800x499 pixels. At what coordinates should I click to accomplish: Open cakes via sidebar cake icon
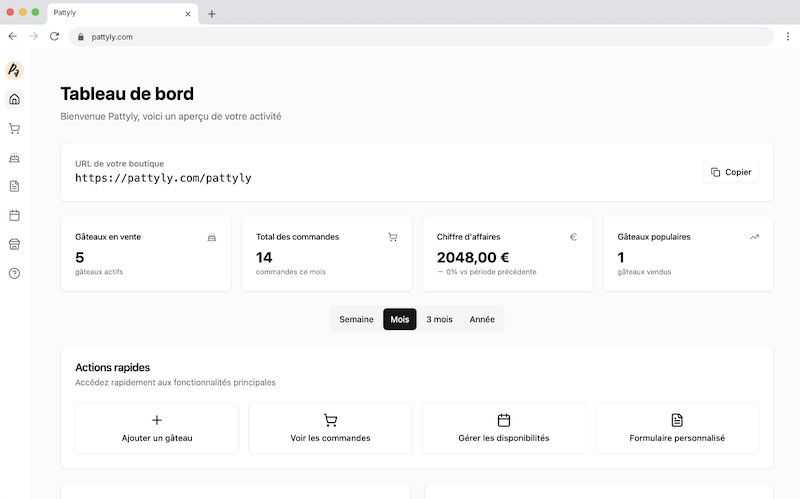pos(14,157)
